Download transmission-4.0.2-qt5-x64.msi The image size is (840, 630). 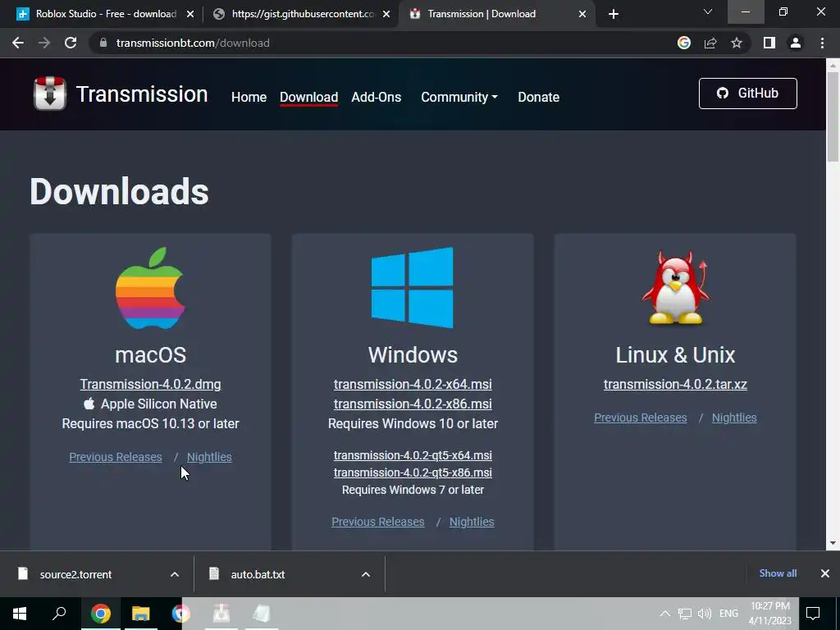click(413, 455)
